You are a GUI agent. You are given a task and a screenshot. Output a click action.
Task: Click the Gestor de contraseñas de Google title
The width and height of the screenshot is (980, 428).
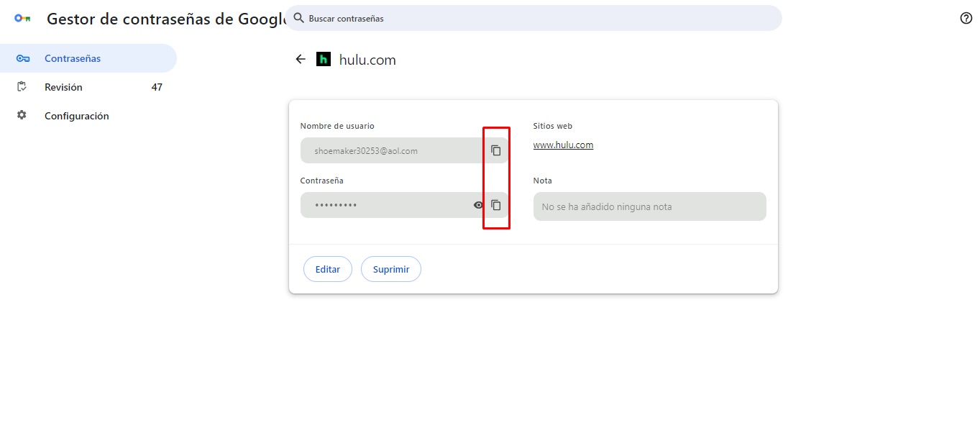[x=167, y=19]
